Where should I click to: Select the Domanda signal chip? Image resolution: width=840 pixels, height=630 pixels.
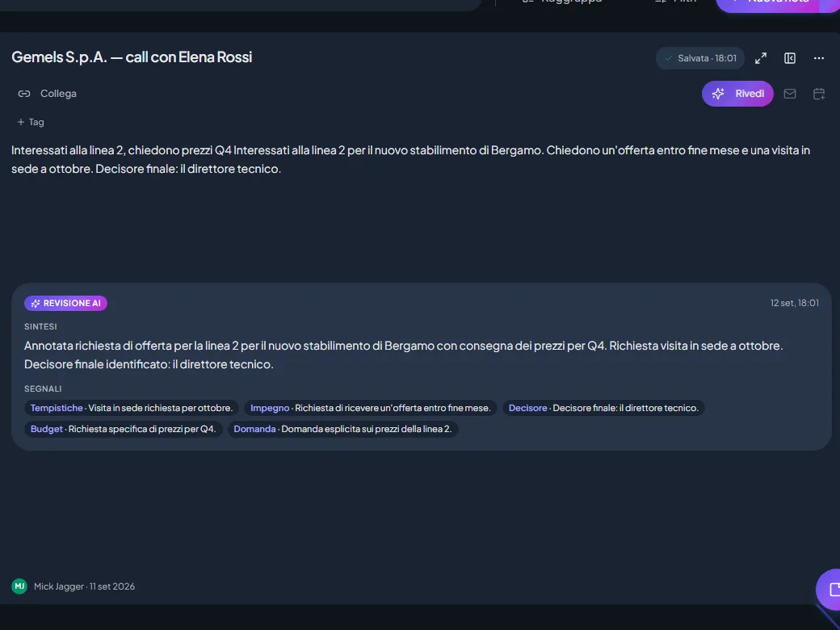pos(342,429)
